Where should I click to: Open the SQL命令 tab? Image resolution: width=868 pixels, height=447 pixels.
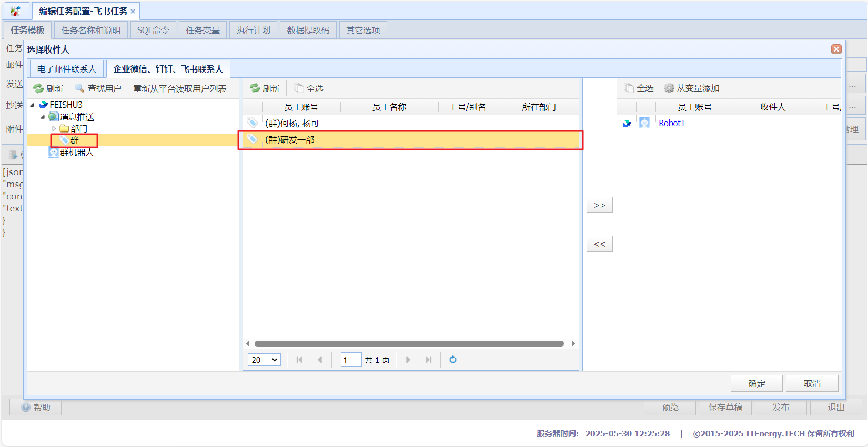[153, 31]
